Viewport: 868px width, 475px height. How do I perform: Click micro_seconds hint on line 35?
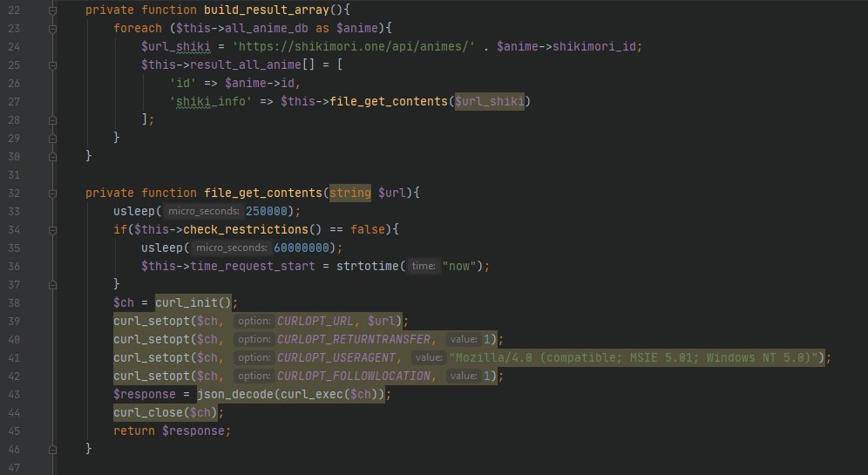231,248
